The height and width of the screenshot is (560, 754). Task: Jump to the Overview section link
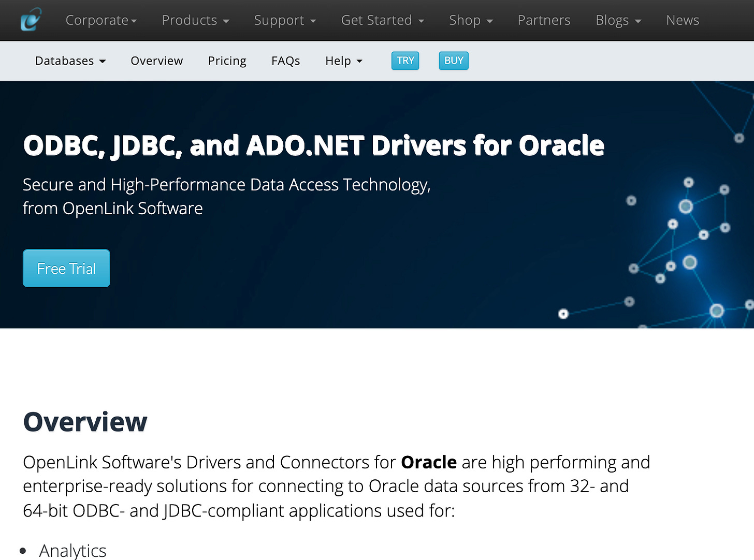pos(156,61)
